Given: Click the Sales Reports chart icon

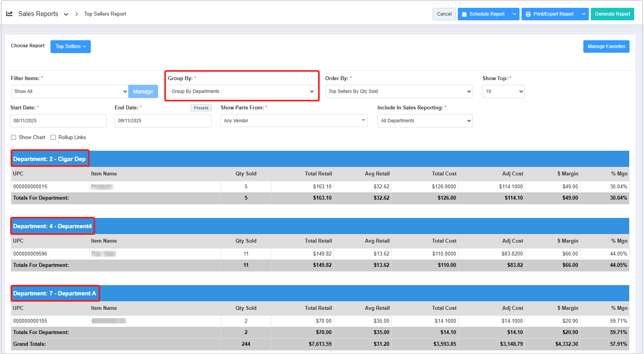Looking at the screenshot, I should click(x=9, y=14).
